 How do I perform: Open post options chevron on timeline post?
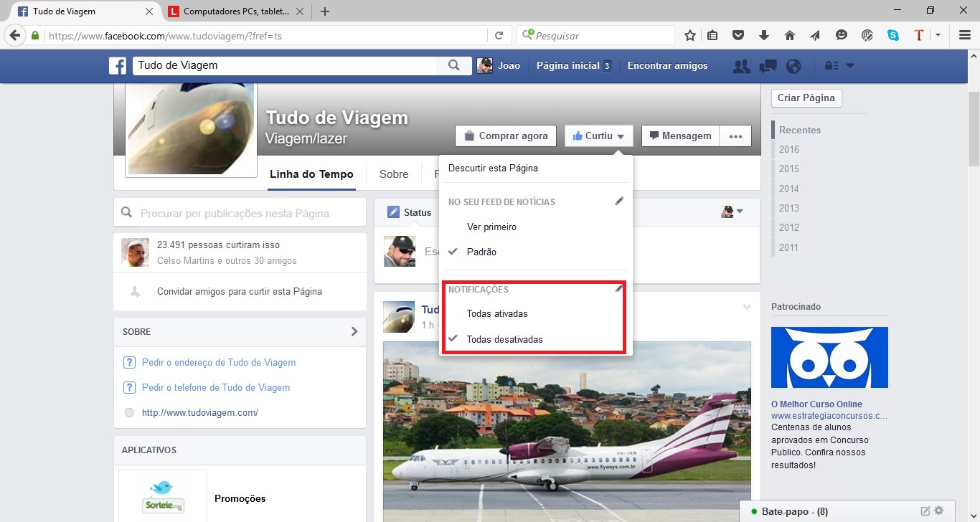coord(747,307)
